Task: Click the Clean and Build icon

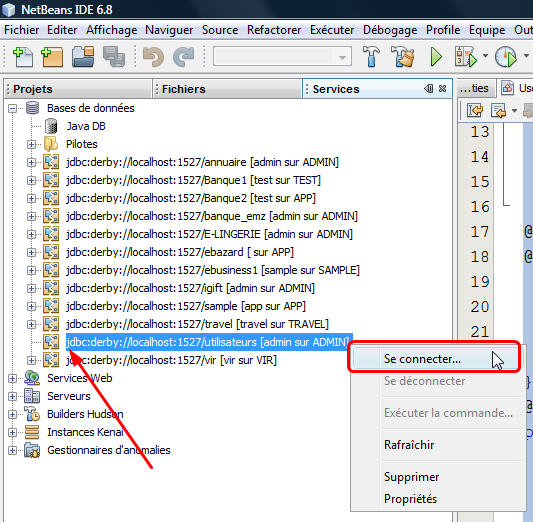Action: [403, 56]
